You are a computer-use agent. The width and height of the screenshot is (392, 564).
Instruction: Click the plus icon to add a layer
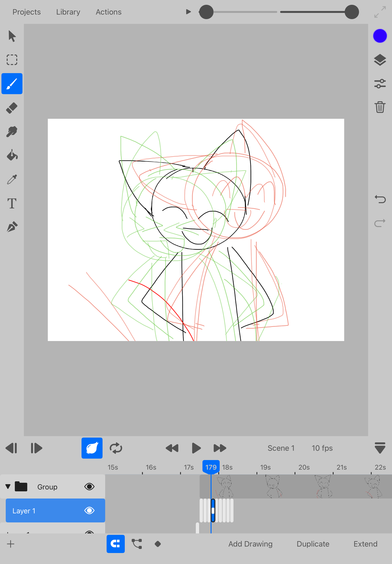[11, 544]
